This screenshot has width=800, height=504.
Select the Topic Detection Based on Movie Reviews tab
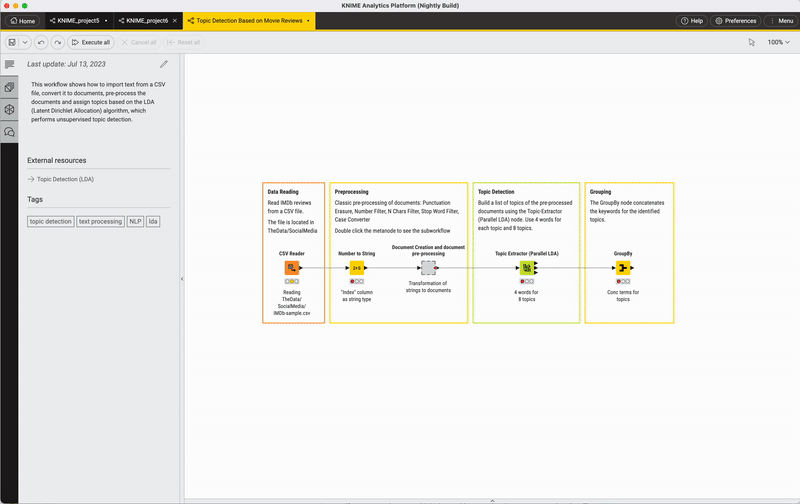[249, 21]
